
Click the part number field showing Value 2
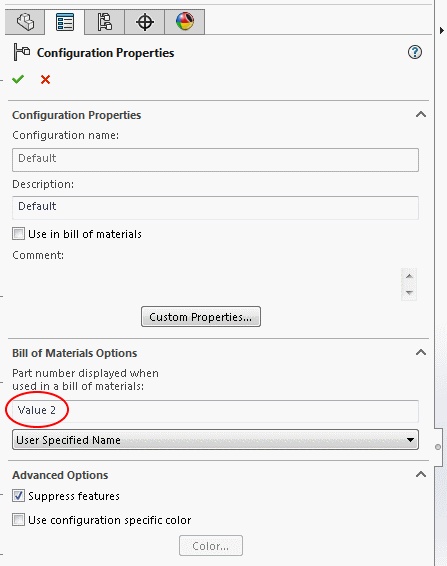215,411
